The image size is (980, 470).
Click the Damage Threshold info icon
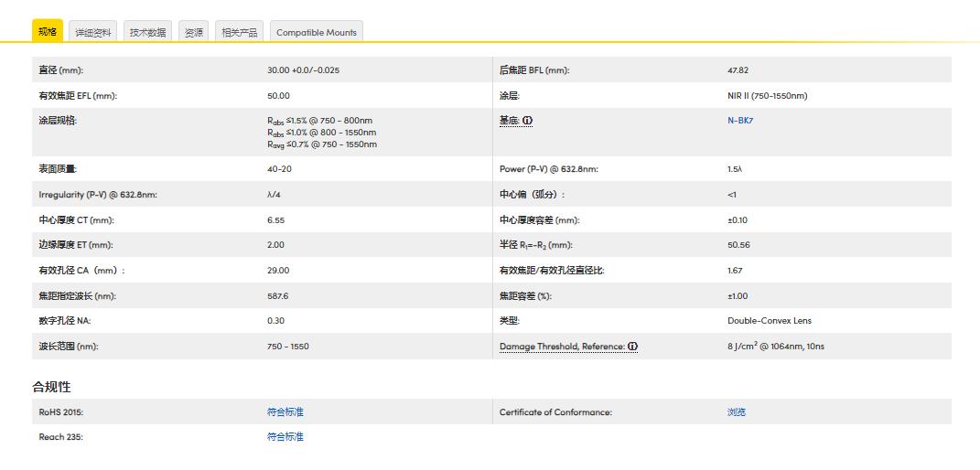click(x=632, y=347)
